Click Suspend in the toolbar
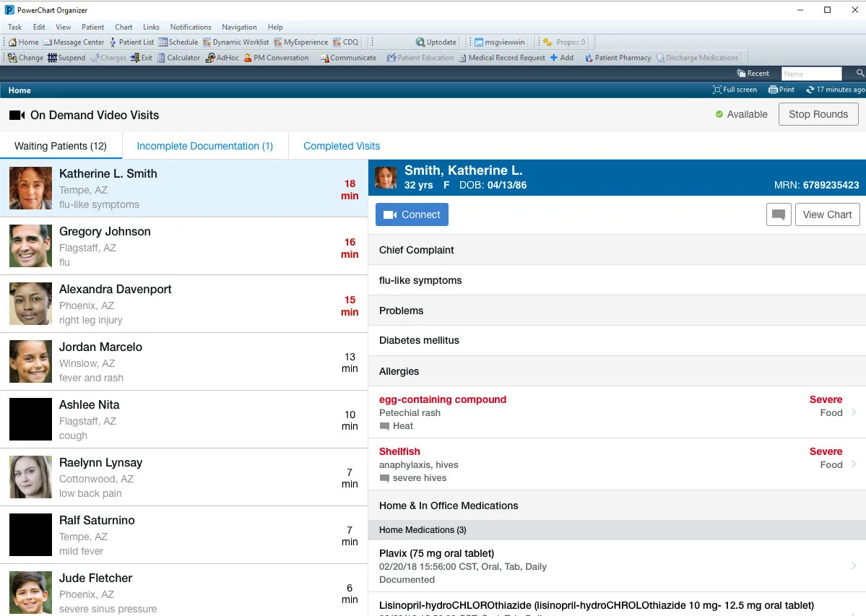The image size is (866, 616). click(x=66, y=57)
